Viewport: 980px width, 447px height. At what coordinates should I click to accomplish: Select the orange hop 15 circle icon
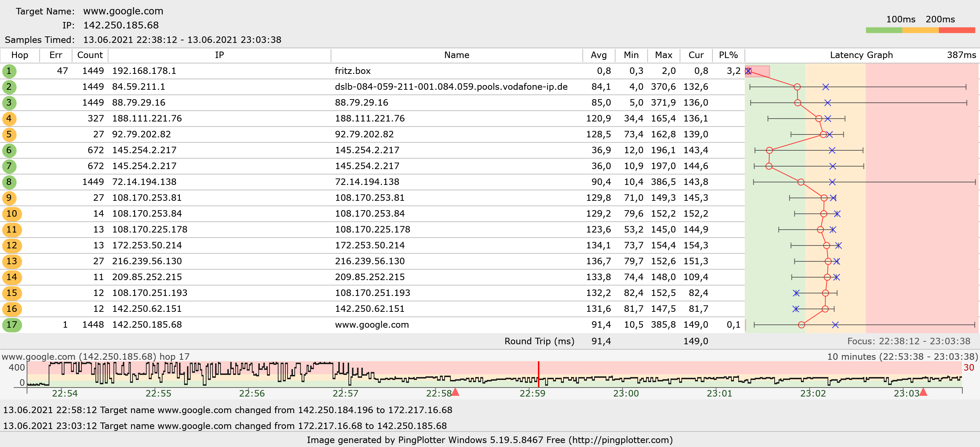pos(12,293)
